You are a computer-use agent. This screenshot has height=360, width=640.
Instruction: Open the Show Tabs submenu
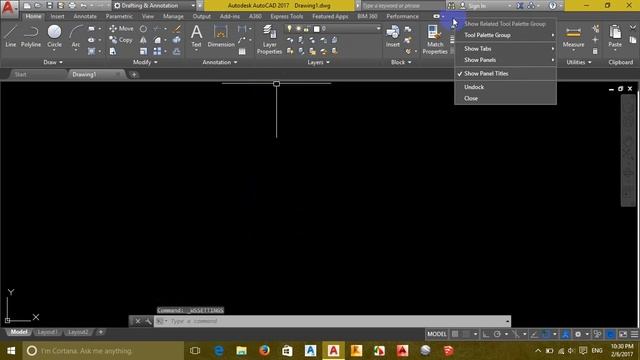505,49
